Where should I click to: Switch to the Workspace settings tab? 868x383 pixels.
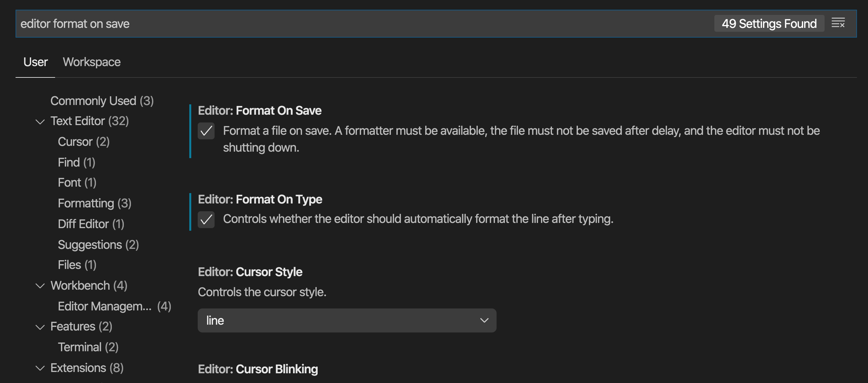(92, 62)
